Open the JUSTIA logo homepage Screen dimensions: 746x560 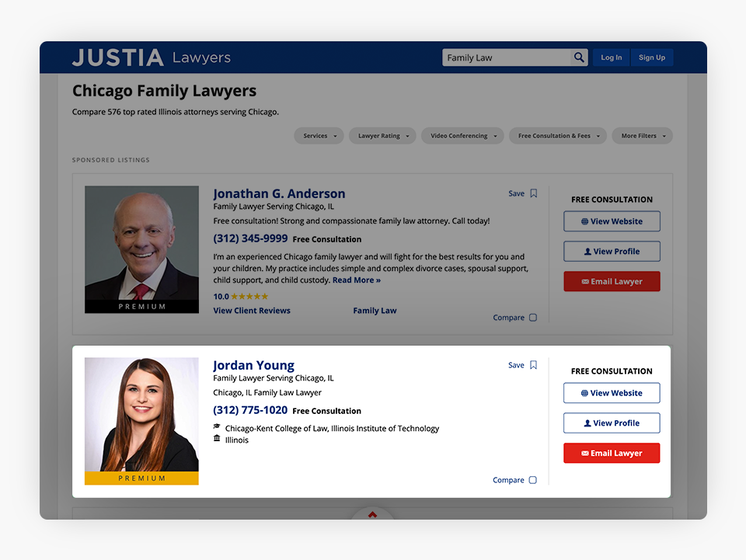[x=118, y=57]
